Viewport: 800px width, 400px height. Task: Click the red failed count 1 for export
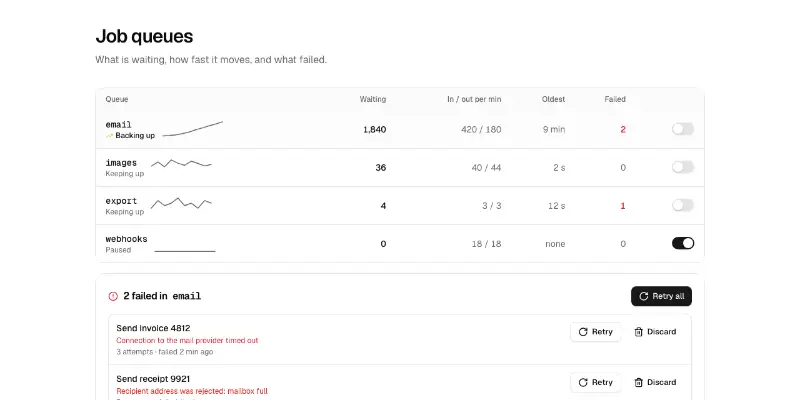pyautogui.click(x=623, y=206)
